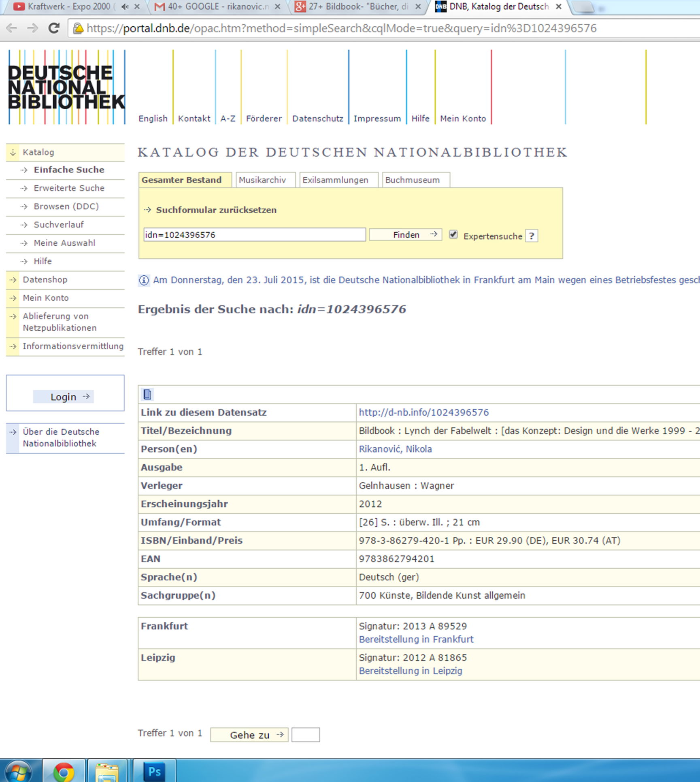Click the back navigation arrow
This screenshot has height=782, width=700.
[x=12, y=28]
